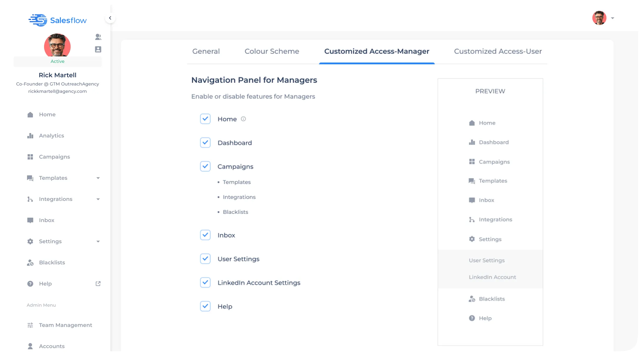This screenshot has height=356, width=644.
Task: Click the Settings gear icon in sidebar
Action: pyautogui.click(x=30, y=241)
